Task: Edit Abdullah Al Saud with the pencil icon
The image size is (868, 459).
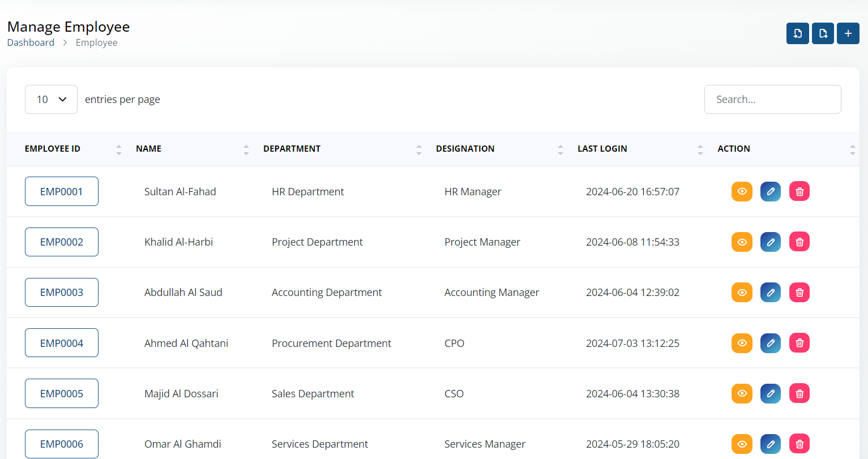Action: click(x=771, y=292)
